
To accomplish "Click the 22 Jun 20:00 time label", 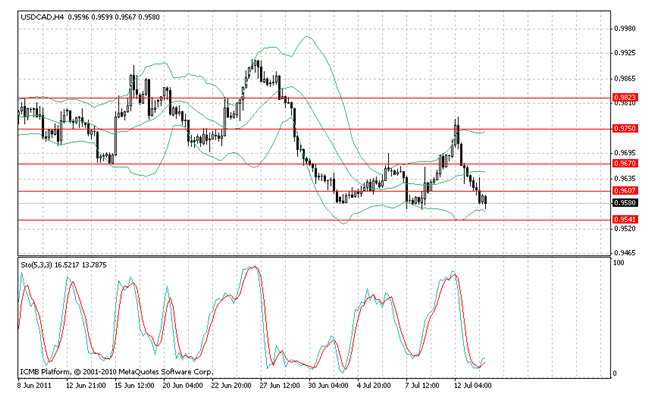I will point(231,386).
